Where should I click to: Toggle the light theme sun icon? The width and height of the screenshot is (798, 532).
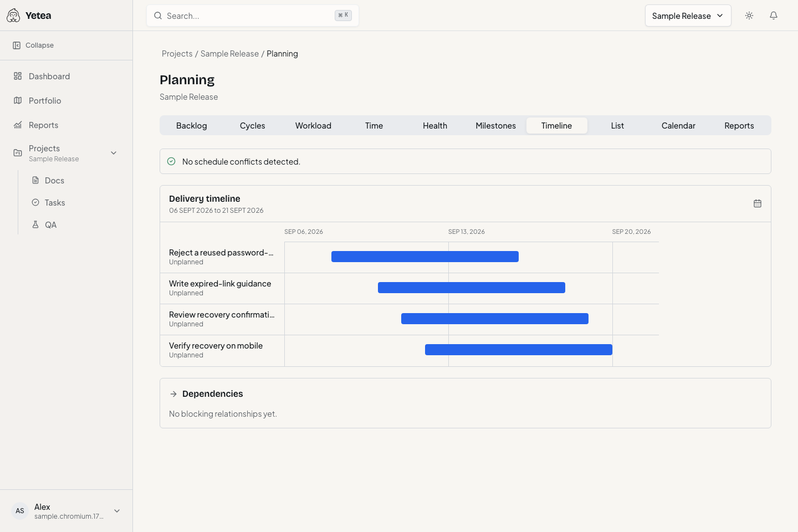click(x=749, y=16)
